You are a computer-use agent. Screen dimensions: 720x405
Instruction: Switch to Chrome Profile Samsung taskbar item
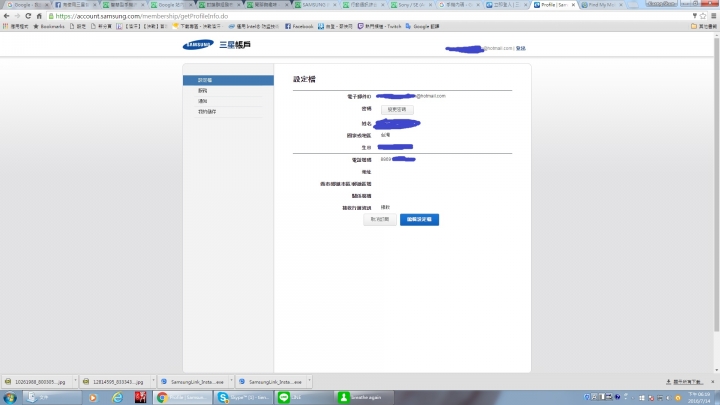183,398
